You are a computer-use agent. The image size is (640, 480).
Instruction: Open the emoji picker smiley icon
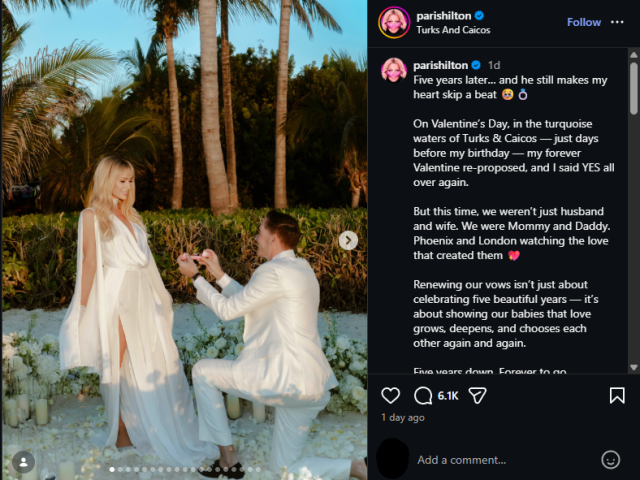coord(610,460)
